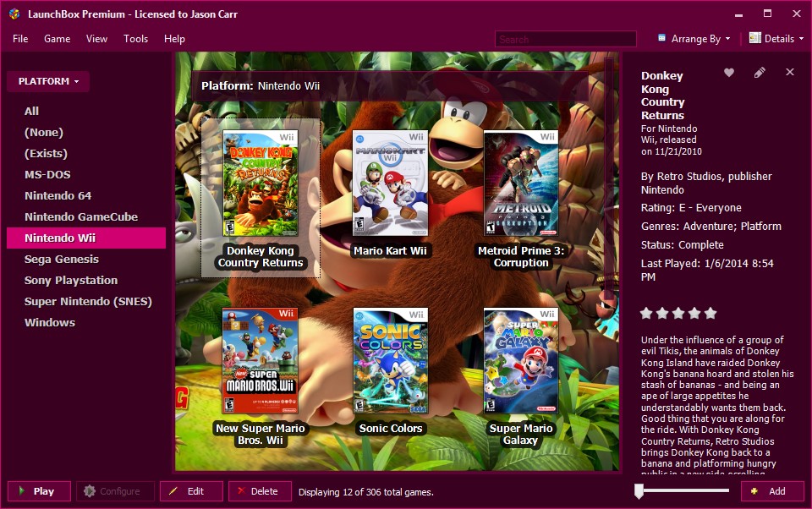Click Edit button in bottom bar
Image resolution: width=812 pixels, height=509 pixels.
[x=191, y=491]
